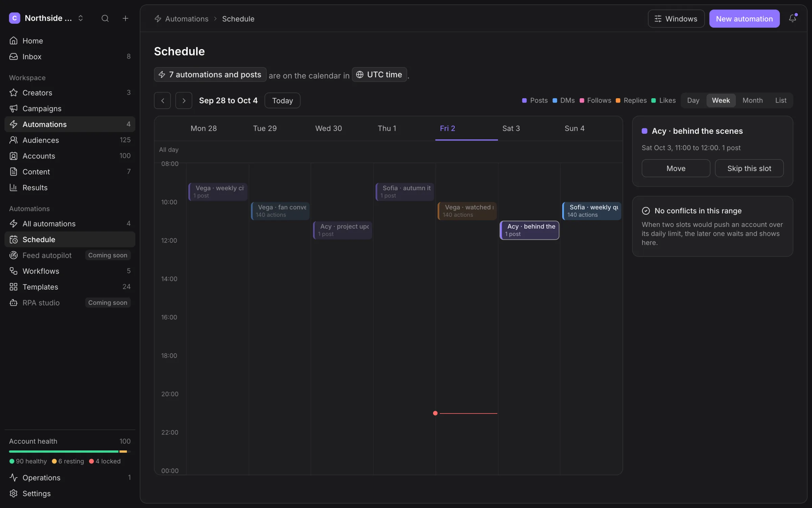The image size is (812, 508).
Task: Click the Results bar chart icon
Action: [14, 187]
